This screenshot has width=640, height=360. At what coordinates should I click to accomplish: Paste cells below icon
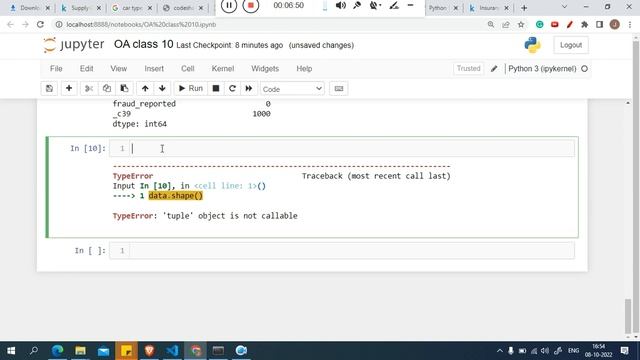pos(124,89)
